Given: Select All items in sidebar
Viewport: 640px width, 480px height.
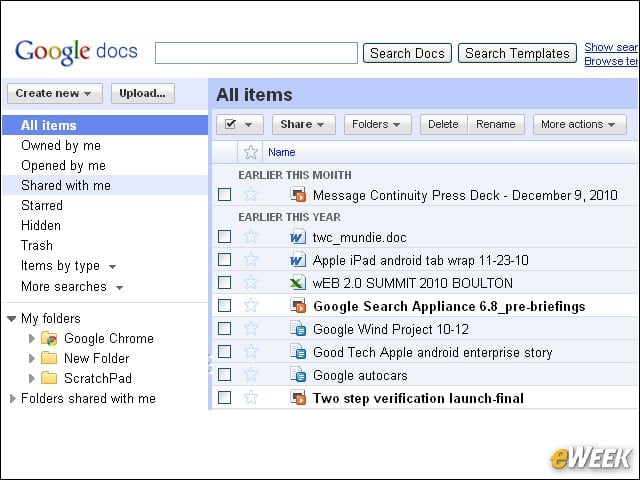Looking at the screenshot, I should point(105,125).
